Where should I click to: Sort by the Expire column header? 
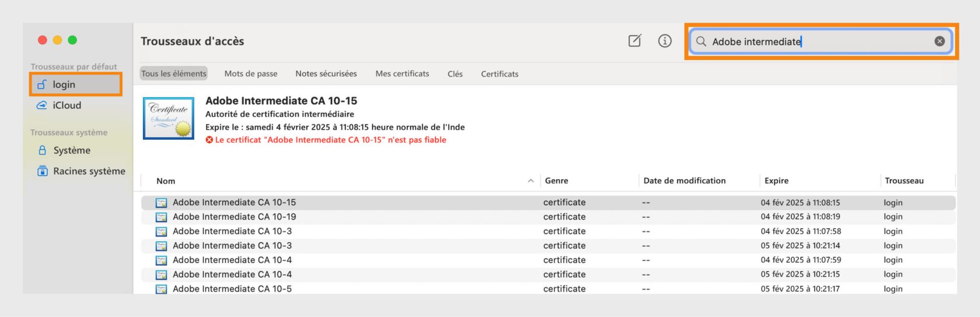776,181
